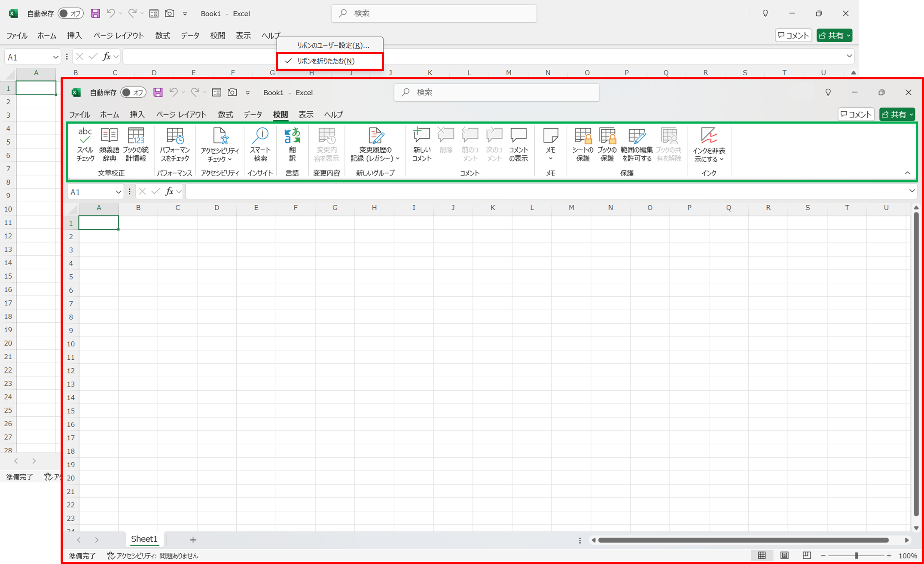924x564 pixels.
Task: Customize Quick Access Toolbar in front window
Action: [x=248, y=93]
